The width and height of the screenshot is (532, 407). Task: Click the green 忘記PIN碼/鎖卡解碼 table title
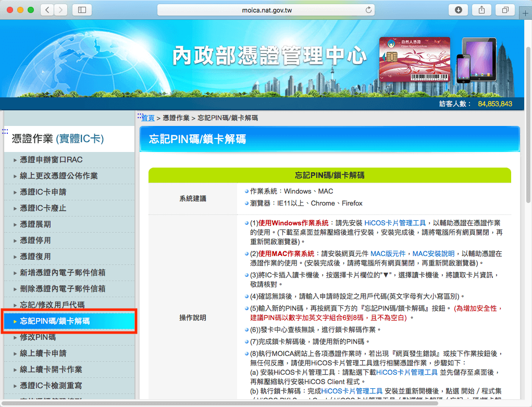[x=330, y=175]
